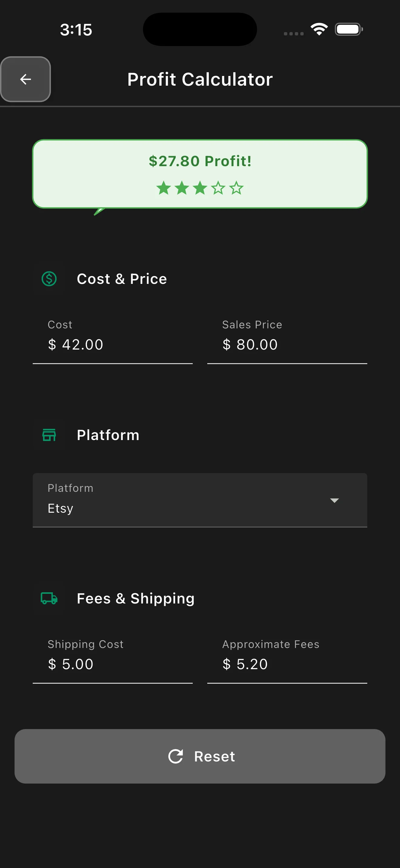The image size is (400, 868).
Task: Tap the Wi-Fi status icon
Action: 319,29
